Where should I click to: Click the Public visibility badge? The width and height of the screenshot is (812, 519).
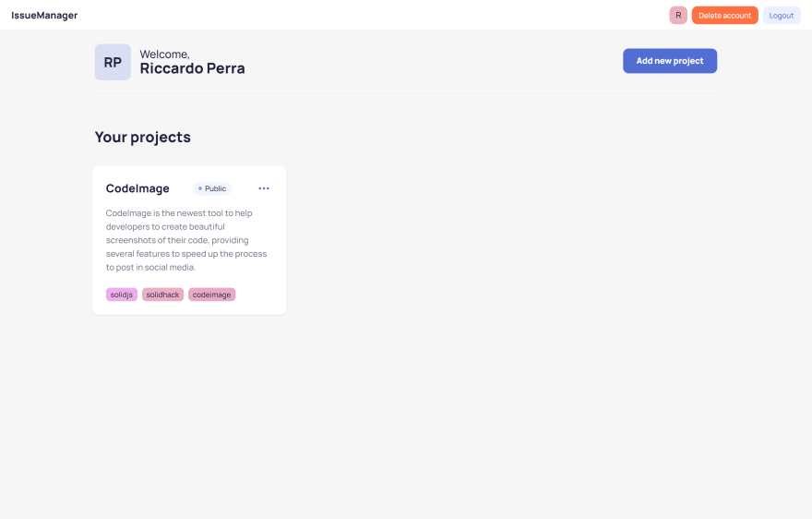(x=212, y=188)
